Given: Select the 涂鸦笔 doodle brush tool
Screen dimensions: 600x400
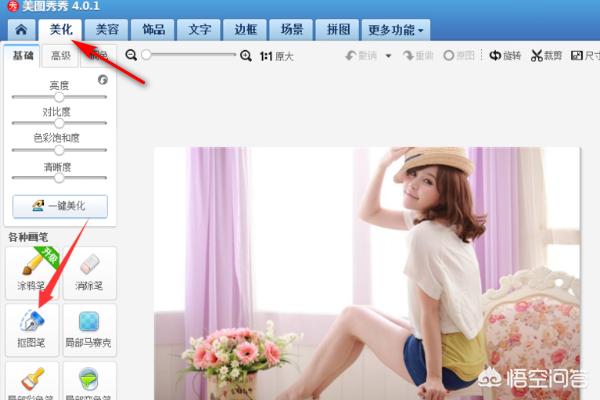Looking at the screenshot, I should pos(32,273).
